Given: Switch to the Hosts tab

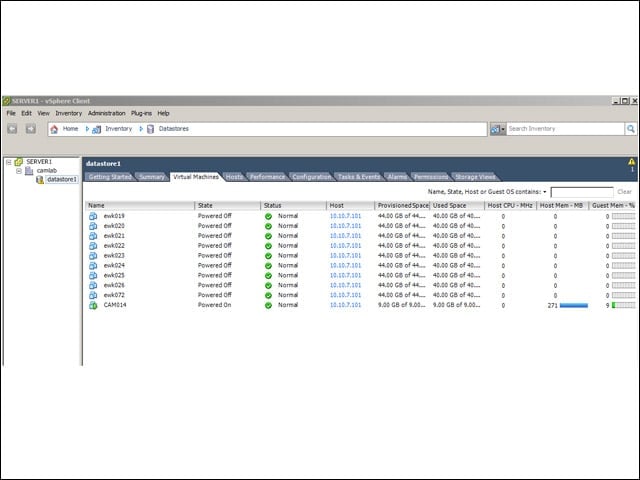Looking at the screenshot, I should coord(234,177).
